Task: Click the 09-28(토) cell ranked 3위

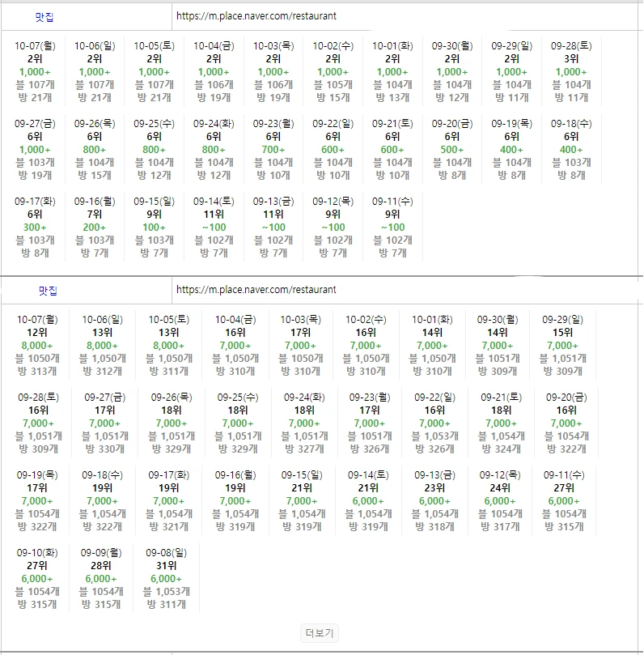Action: point(571,72)
